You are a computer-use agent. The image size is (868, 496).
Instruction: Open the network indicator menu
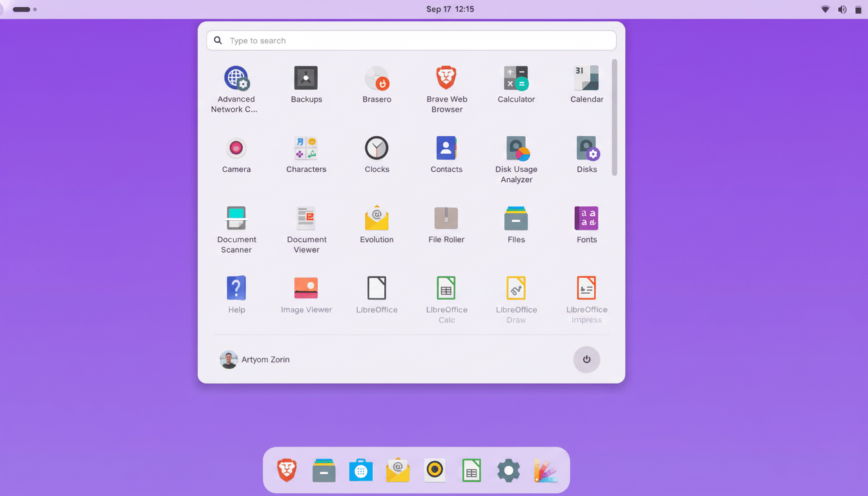(825, 9)
